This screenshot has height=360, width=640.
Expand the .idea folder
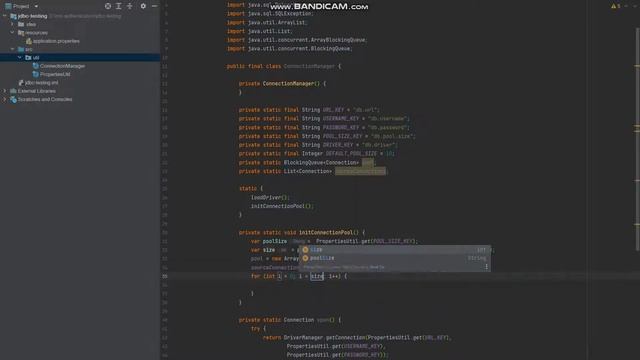12,24
